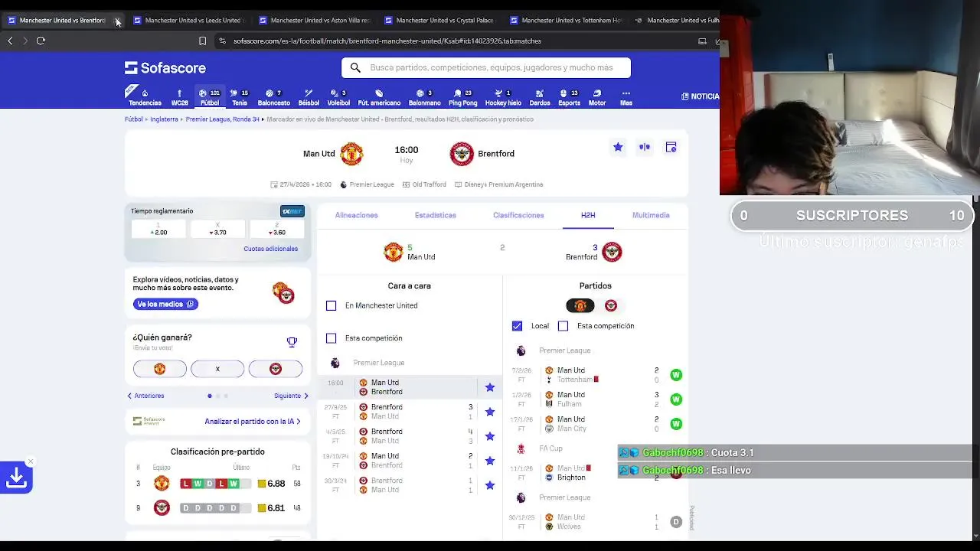The width and height of the screenshot is (980, 551).
Task: Click the Sofascore search field
Action: [486, 67]
